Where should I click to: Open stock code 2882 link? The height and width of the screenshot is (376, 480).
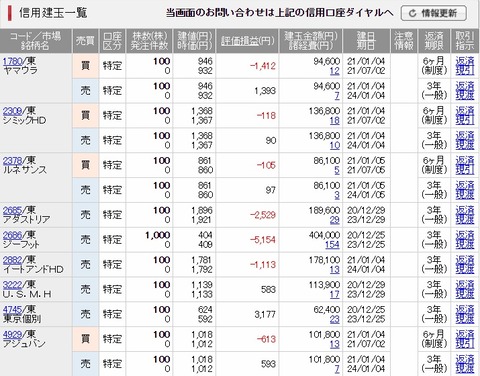pos(12,260)
